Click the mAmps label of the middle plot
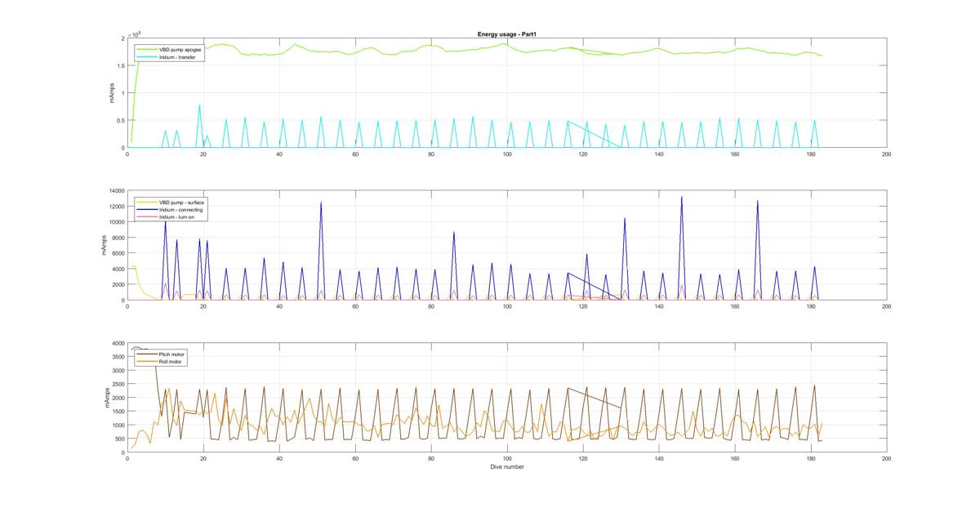 [x=105, y=245]
